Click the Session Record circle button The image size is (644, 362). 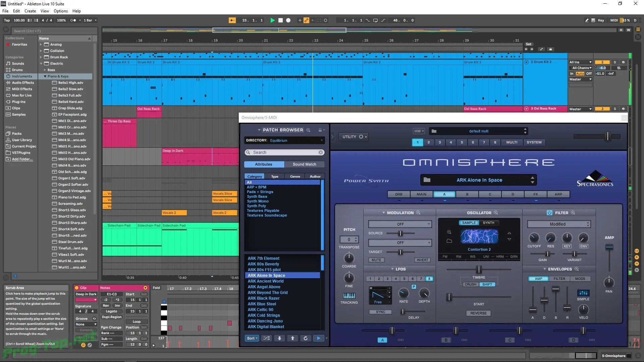[x=325, y=20]
